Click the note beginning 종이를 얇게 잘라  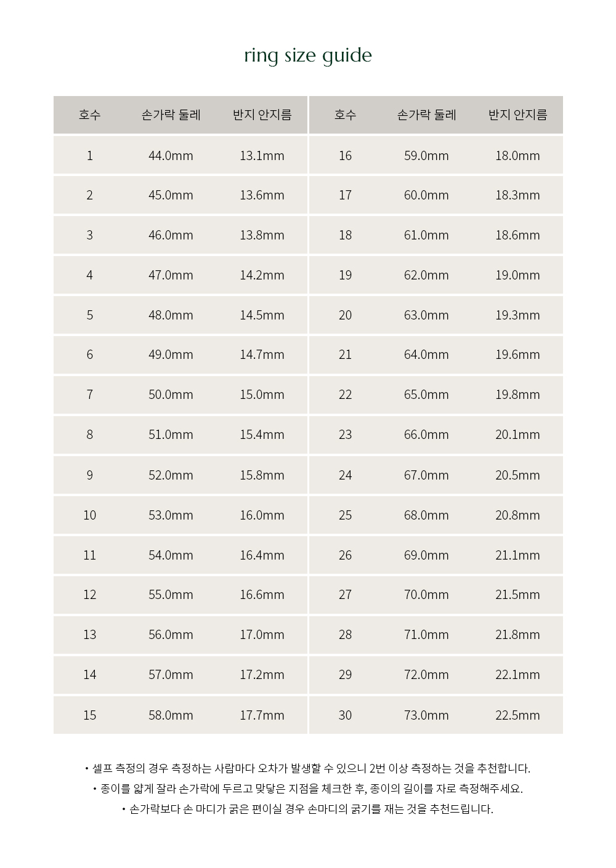pos(308,789)
